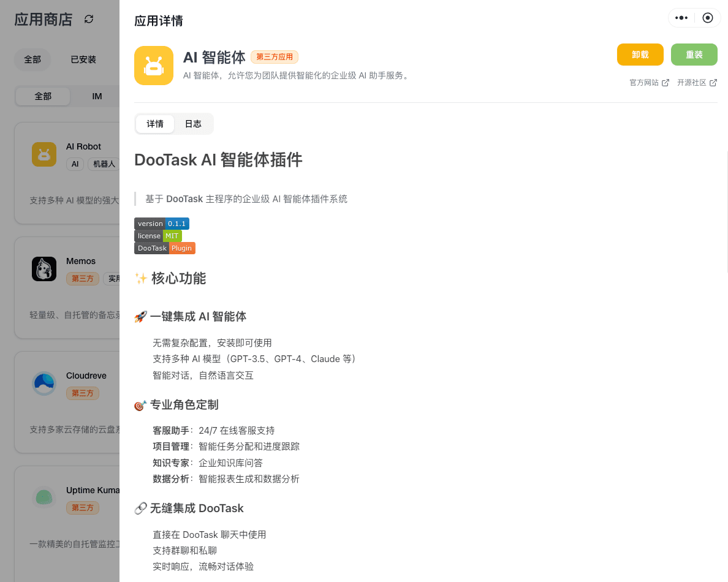The width and height of the screenshot is (728, 582).
Task: Click the circular target capsule button
Action: coord(708,18)
